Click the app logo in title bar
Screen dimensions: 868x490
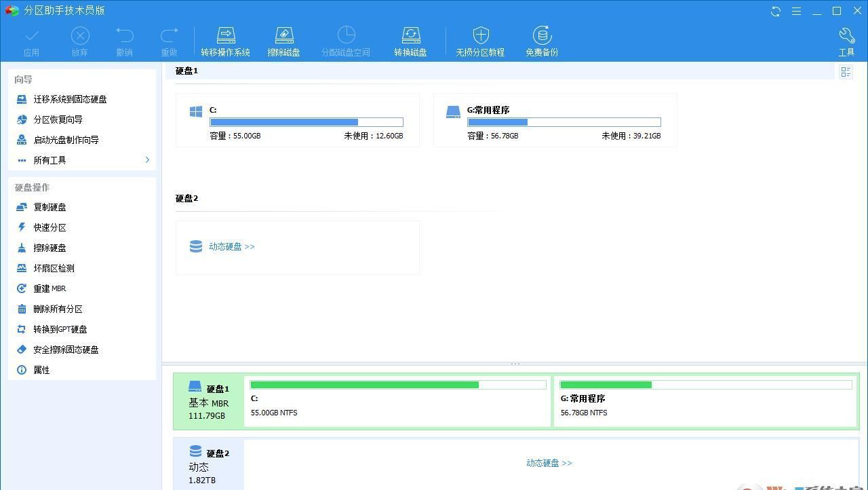click(x=12, y=11)
